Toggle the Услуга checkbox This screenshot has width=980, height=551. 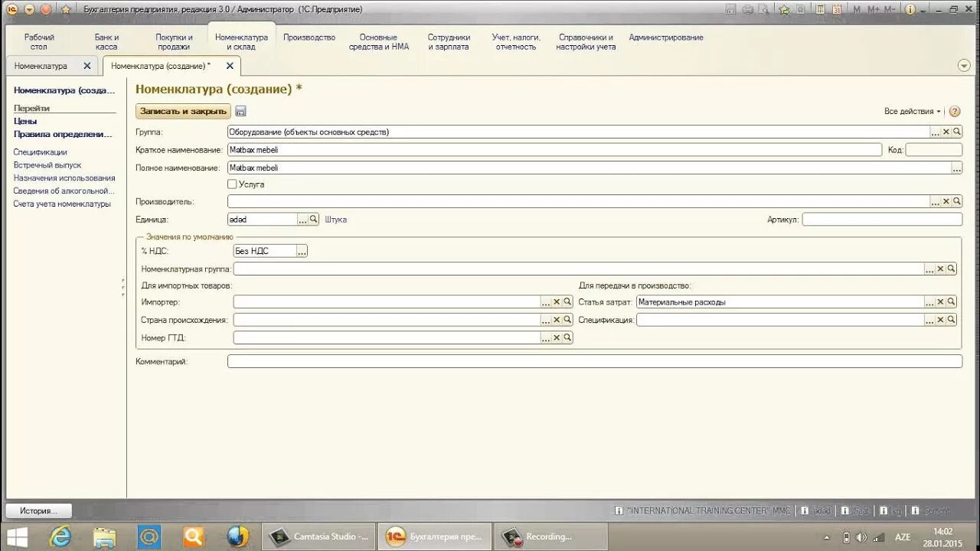point(232,184)
